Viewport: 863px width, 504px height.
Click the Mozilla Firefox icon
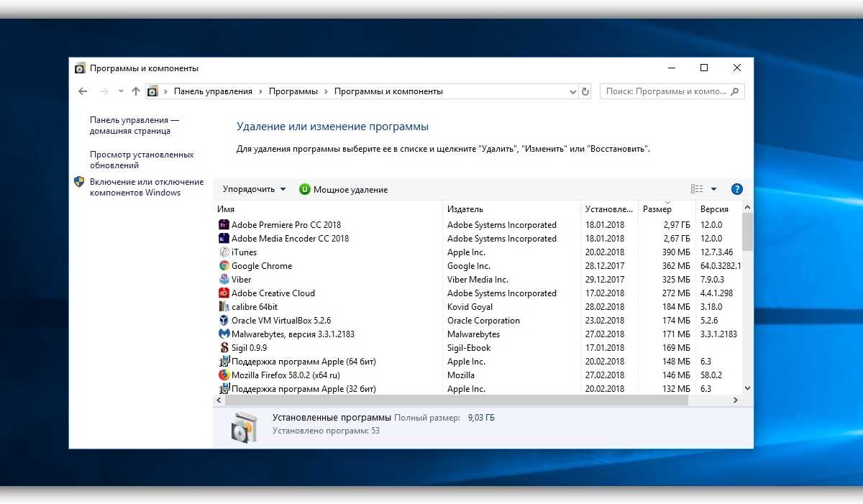(224, 375)
